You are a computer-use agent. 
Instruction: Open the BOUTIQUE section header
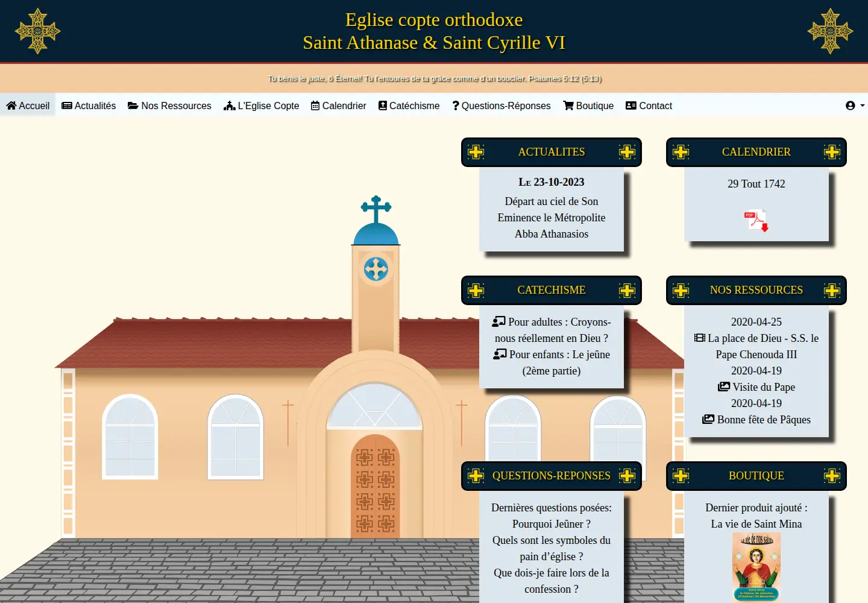[x=756, y=476]
